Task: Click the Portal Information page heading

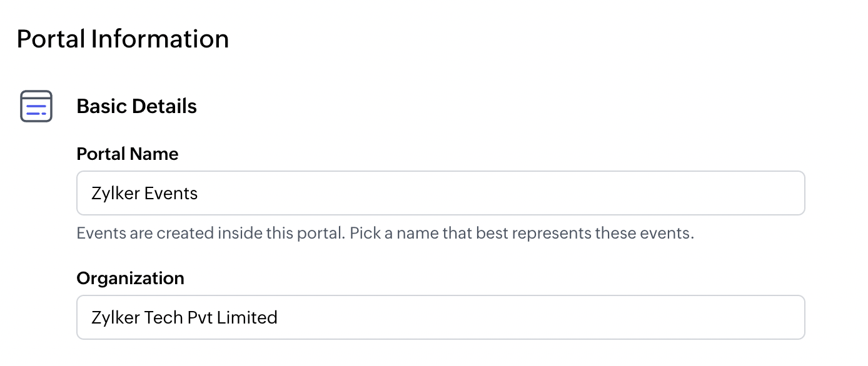Action: click(123, 39)
